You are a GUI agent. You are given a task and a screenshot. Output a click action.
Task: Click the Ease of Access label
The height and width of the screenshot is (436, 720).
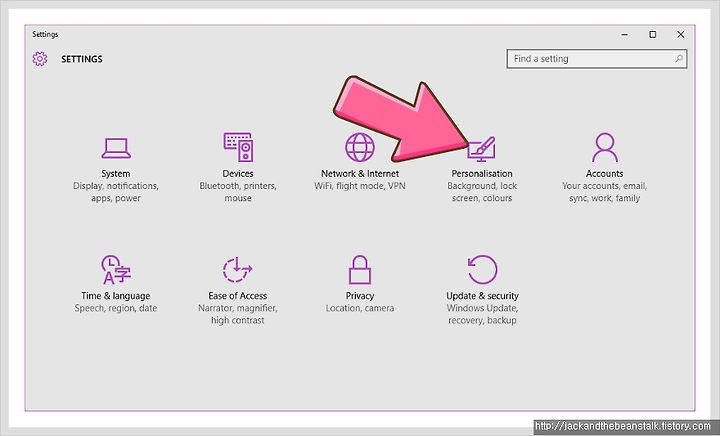point(237,296)
